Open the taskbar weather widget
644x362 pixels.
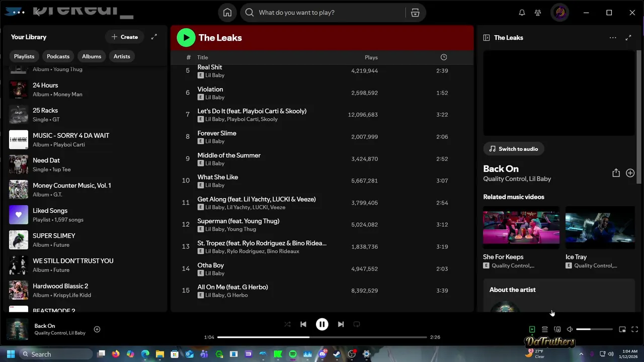pyautogui.click(x=535, y=354)
